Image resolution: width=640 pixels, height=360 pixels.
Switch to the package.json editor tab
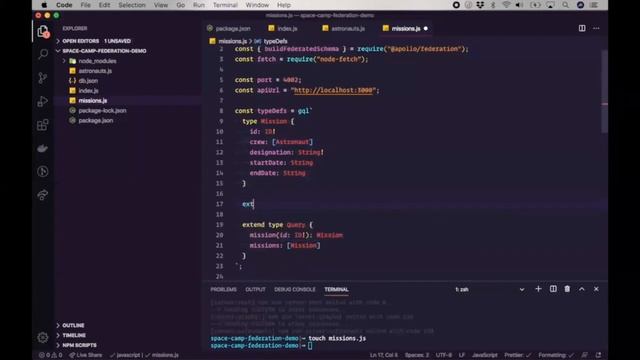coord(229,29)
